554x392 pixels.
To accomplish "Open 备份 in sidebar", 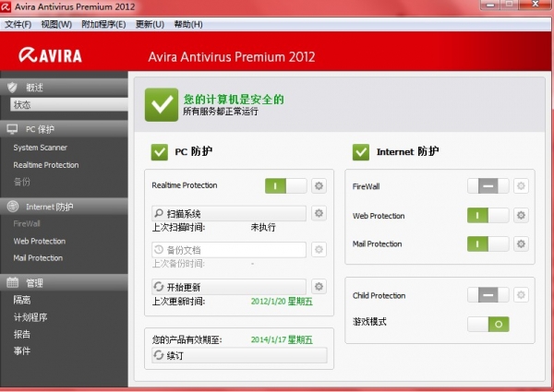I will point(22,182).
